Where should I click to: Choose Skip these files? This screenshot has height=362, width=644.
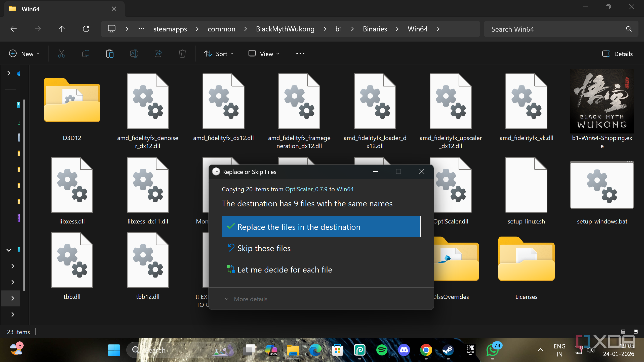(321, 248)
